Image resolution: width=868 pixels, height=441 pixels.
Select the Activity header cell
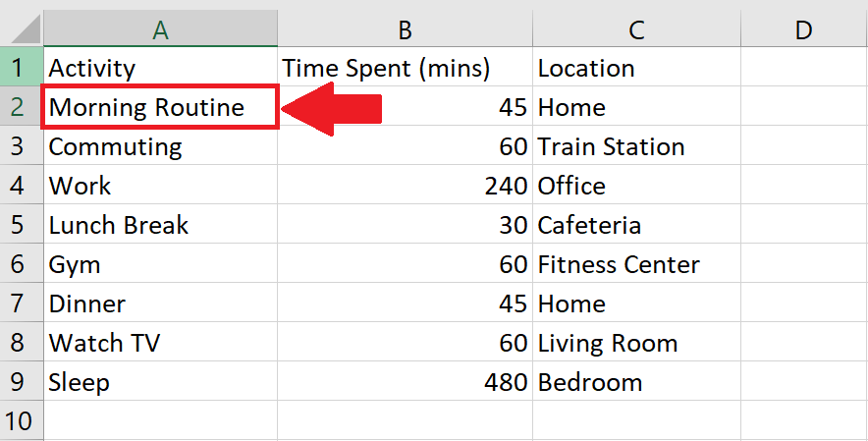160,67
